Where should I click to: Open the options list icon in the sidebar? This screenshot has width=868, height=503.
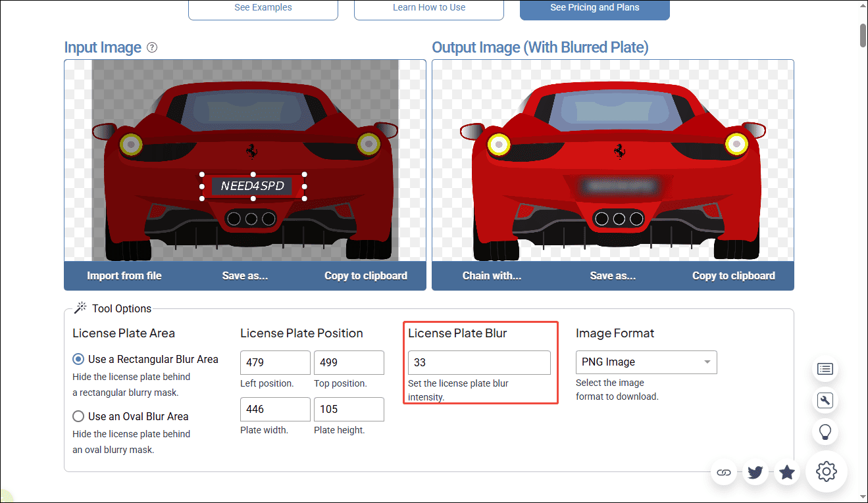pyautogui.click(x=825, y=369)
